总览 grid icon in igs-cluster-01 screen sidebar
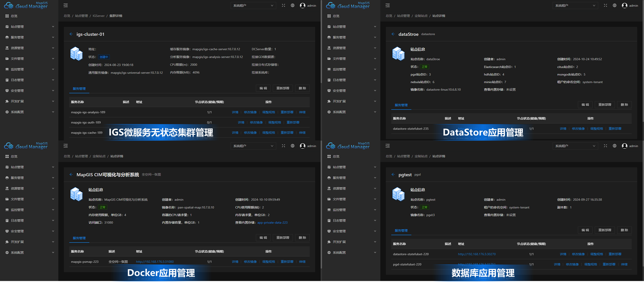 7,16
